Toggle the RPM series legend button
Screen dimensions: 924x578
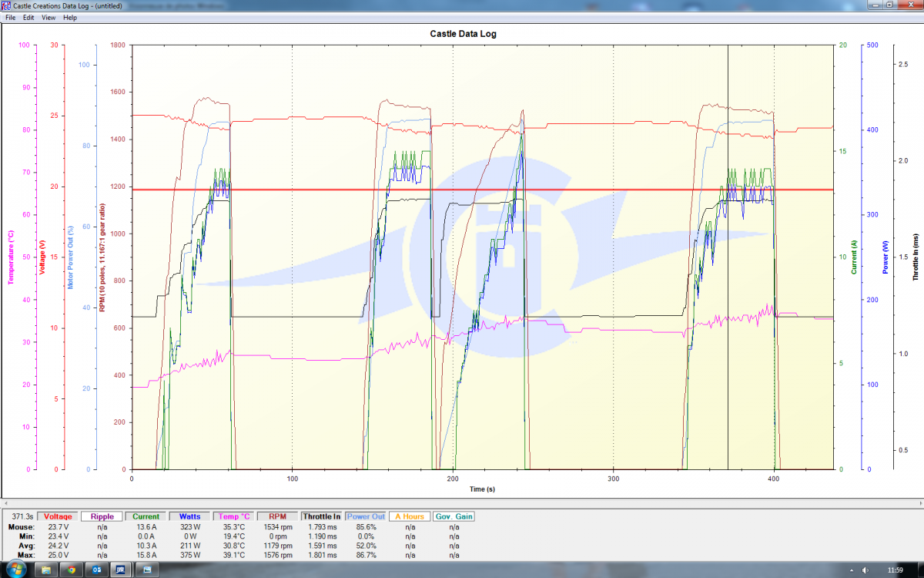(277, 516)
